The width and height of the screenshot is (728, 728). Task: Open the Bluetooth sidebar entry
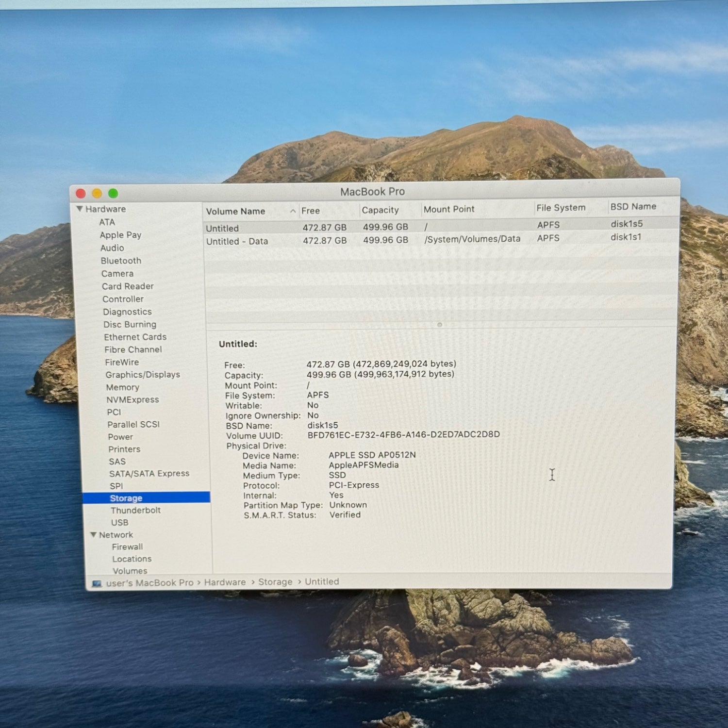coord(121,261)
